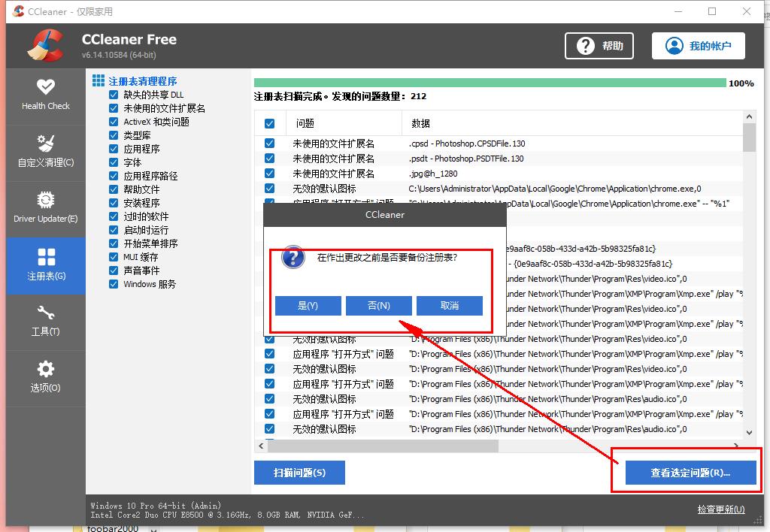The image size is (770, 532).
Task: Uncheck 缺失的共享 DLL option
Action: pyautogui.click(x=112, y=94)
